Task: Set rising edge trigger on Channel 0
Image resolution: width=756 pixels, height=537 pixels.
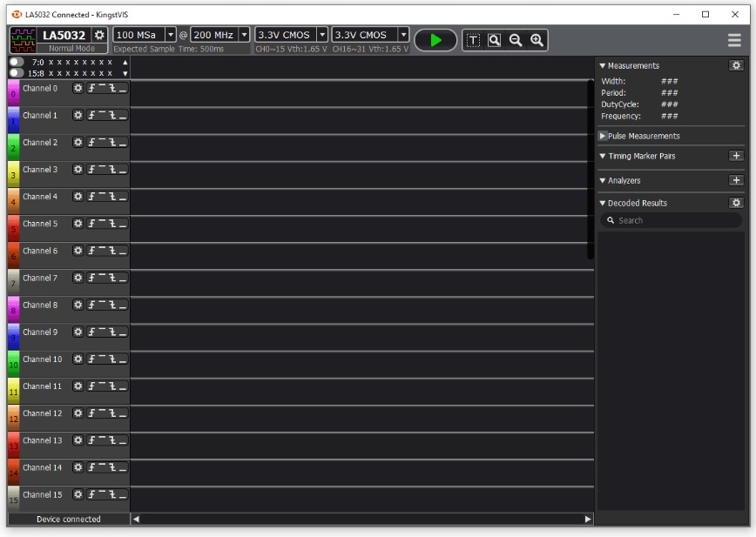Action: pyautogui.click(x=91, y=88)
